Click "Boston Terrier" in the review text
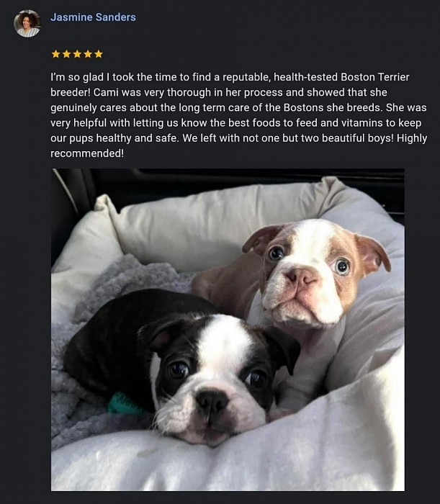Screen dimensions: 440x504 click(375, 77)
